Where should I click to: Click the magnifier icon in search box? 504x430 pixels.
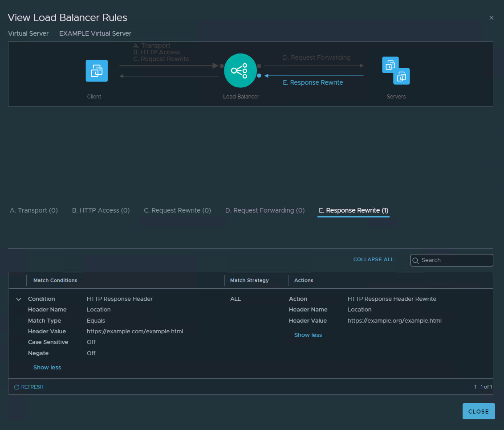416,260
